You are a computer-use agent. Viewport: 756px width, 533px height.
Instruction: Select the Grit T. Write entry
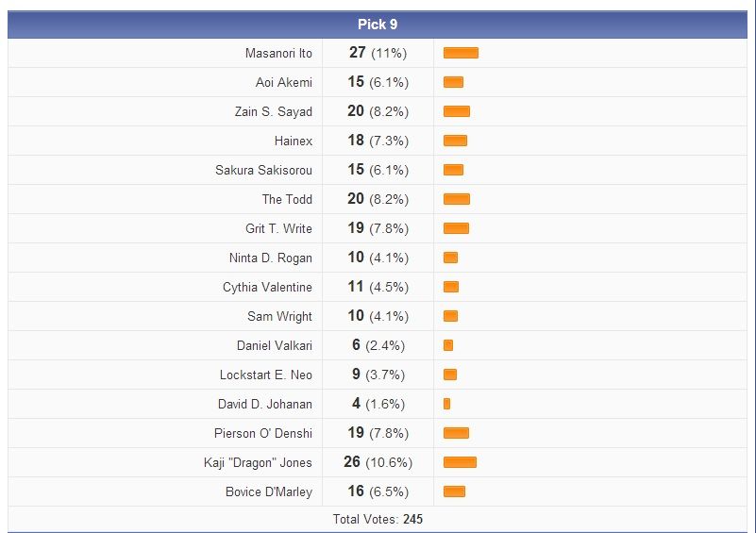(x=278, y=229)
